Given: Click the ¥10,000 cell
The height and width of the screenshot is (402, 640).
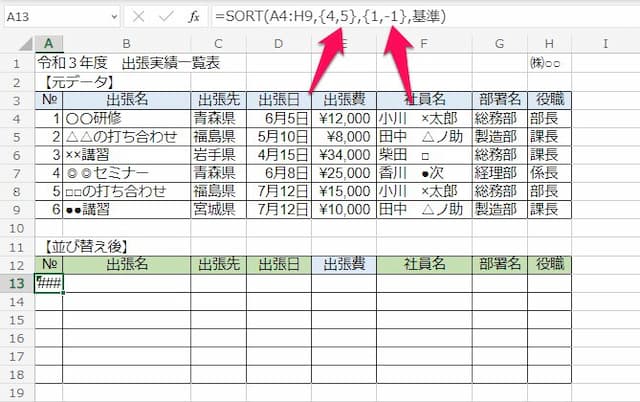Looking at the screenshot, I should [344, 209].
